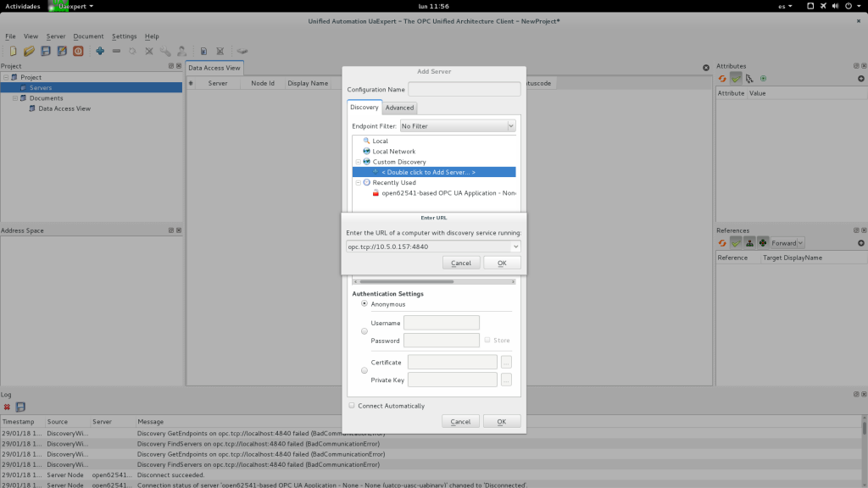The width and height of the screenshot is (868, 488).
Task: Collapse the Recently Used tree node
Action: (359, 183)
